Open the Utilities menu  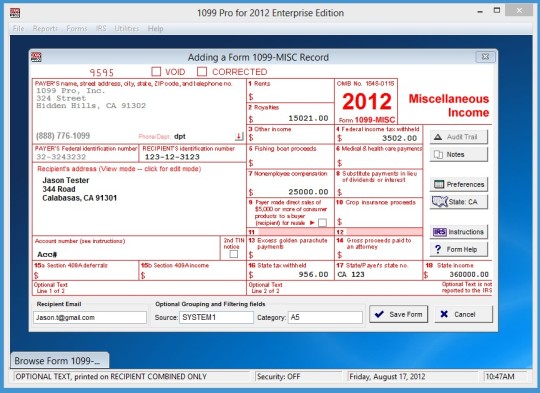point(127,29)
